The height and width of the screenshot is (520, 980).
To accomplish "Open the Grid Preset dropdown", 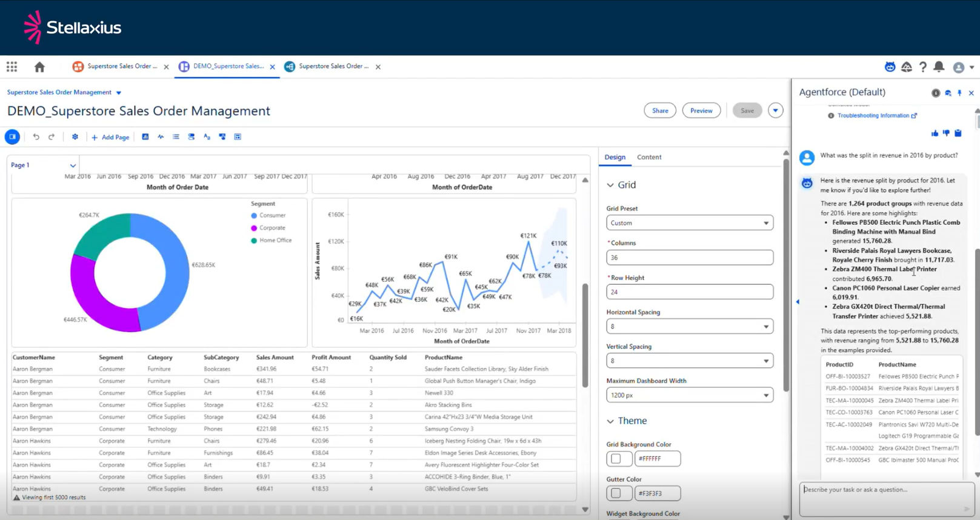I will [689, 223].
